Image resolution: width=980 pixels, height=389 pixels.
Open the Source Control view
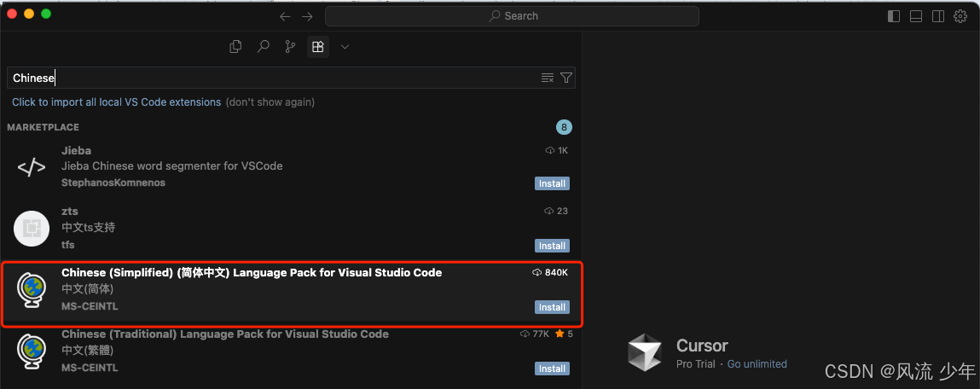coord(291,46)
